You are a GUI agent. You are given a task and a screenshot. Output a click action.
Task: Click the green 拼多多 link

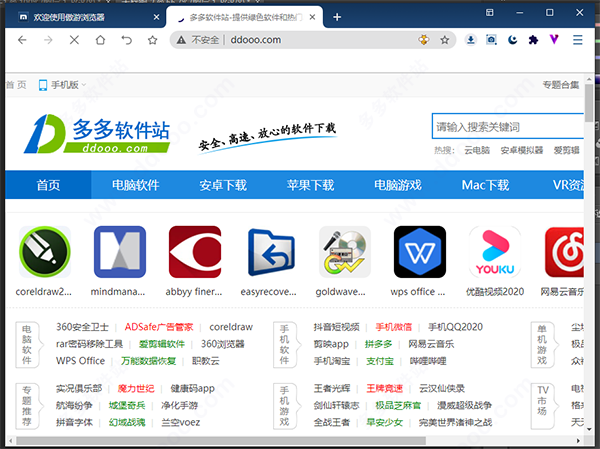(x=378, y=344)
